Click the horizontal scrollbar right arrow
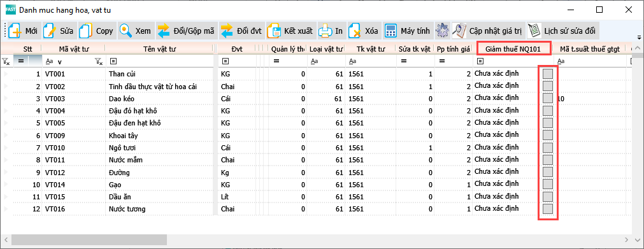 coord(626,239)
